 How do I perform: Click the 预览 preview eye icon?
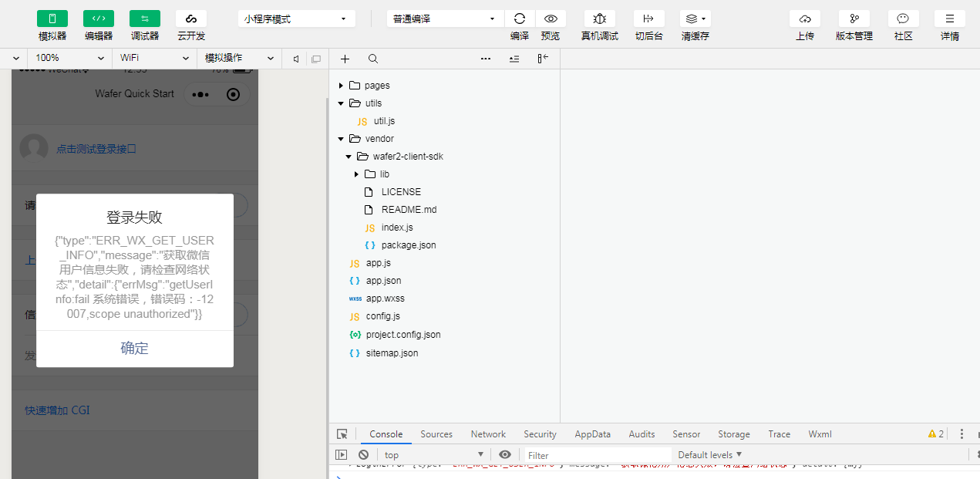coord(551,19)
